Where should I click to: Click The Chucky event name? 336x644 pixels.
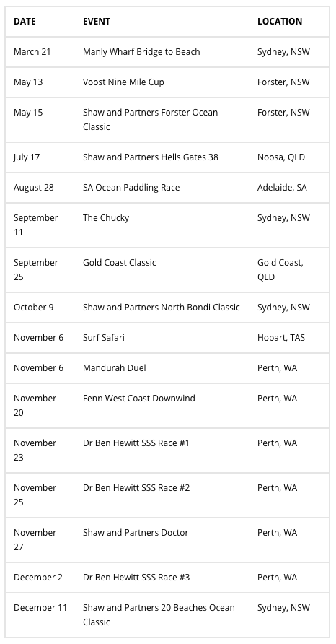click(106, 218)
